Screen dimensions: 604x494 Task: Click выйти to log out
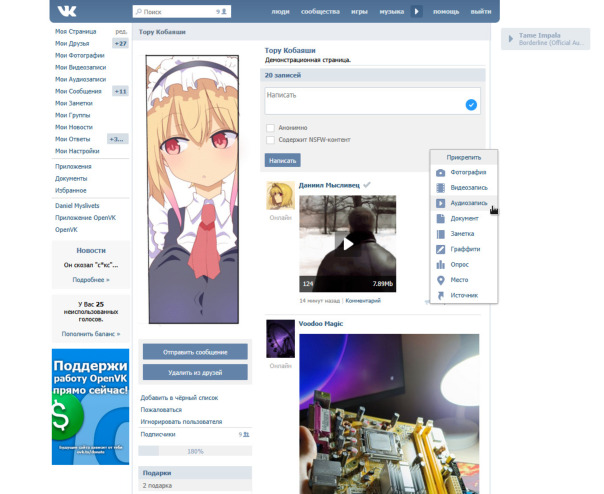481,12
